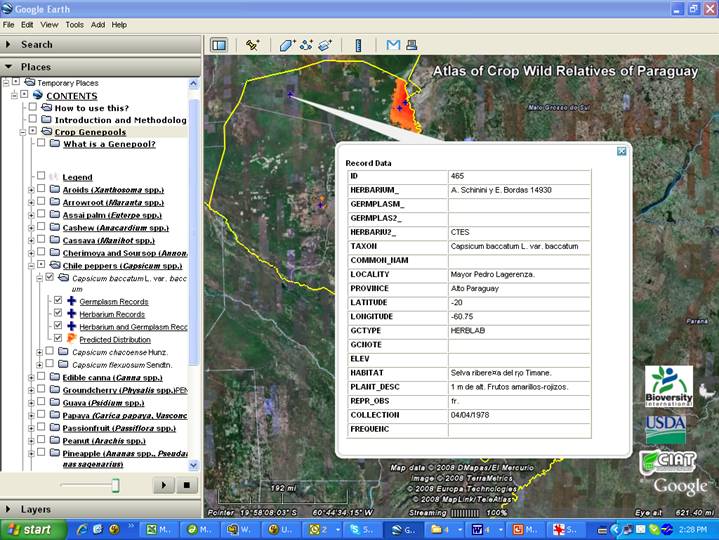Screen dimensions: 719x540
Task: Click the blue plus beside Germplasm Records
Action: click(72, 301)
